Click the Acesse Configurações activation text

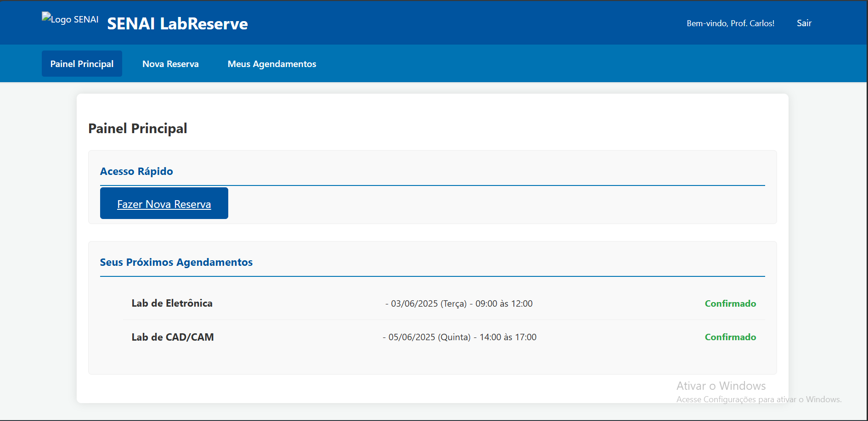758,399
